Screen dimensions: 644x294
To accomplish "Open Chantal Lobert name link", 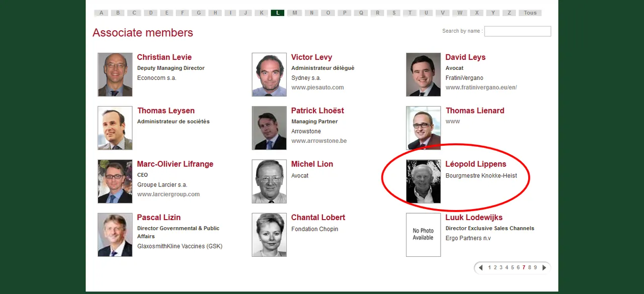I will pyautogui.click(x=318, y=218).
